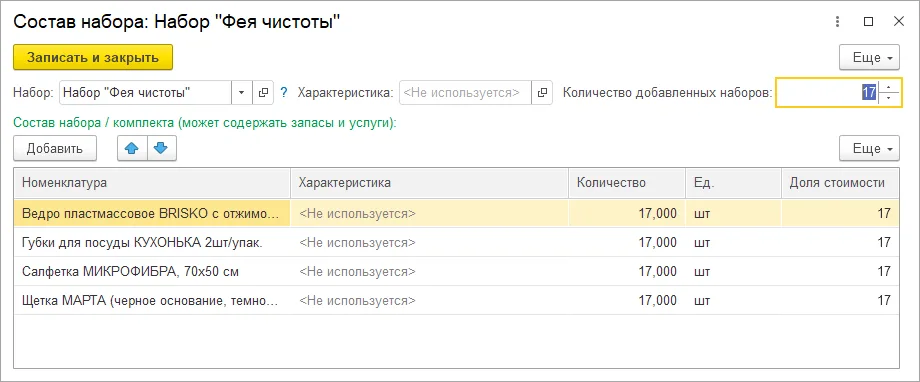Select the 'Салфетка МИКРОФИБРА, 70х50 см' row
This screenshot has height=382, width=920.
pyautogui.click(x=456, y=271)
